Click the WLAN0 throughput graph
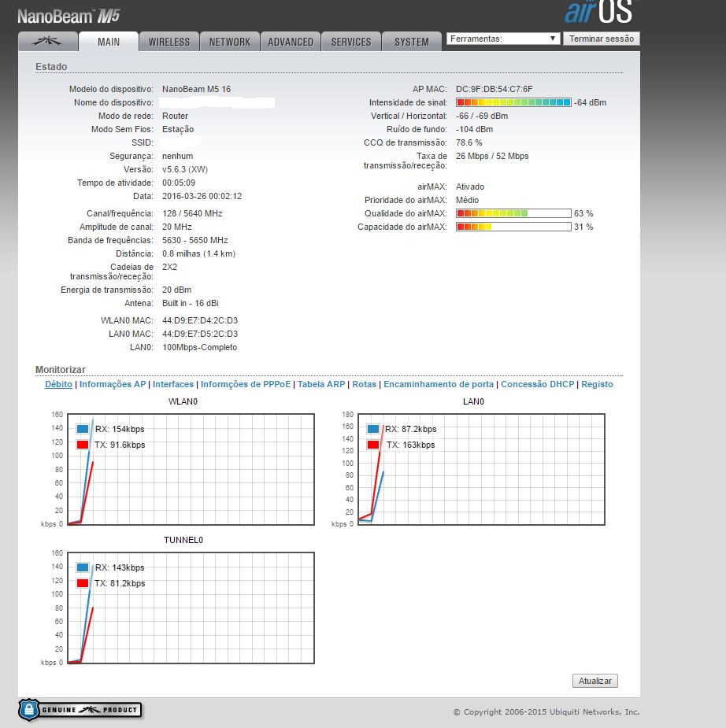Screen dimensions: 726x728 (191, 469)
